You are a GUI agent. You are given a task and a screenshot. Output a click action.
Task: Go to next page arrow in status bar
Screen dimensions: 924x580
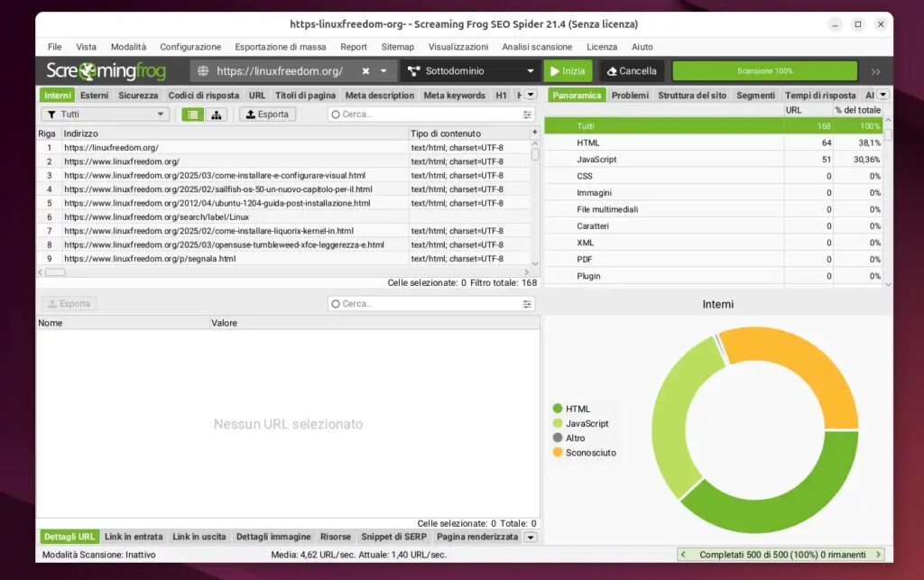click(x=877, y=555)
